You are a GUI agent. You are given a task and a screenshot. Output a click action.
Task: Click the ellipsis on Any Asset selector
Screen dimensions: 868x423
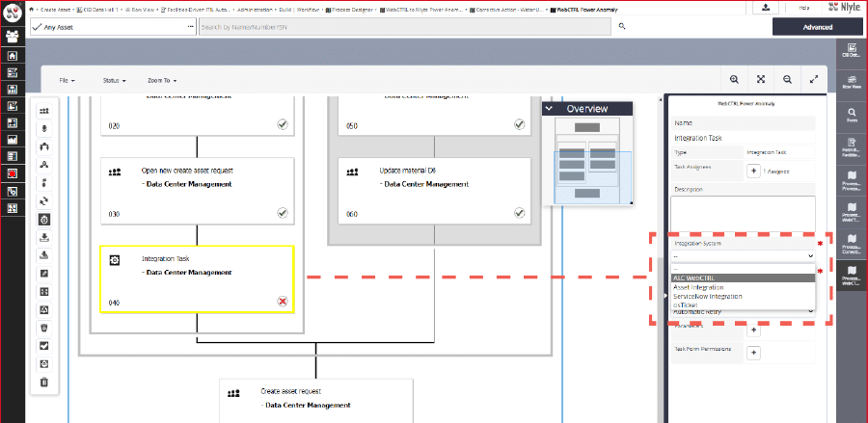[190, 27]
